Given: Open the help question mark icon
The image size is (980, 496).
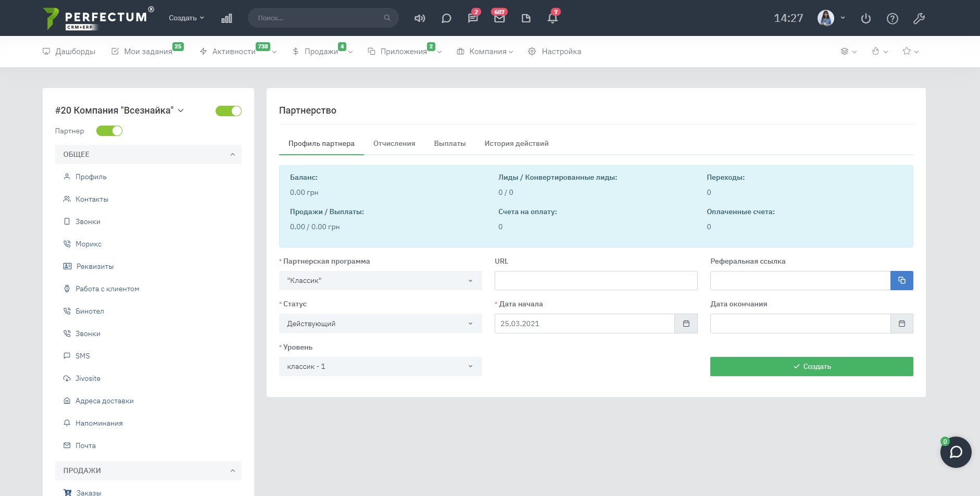Looking at the screenshot, I should (x=892, y=19).
